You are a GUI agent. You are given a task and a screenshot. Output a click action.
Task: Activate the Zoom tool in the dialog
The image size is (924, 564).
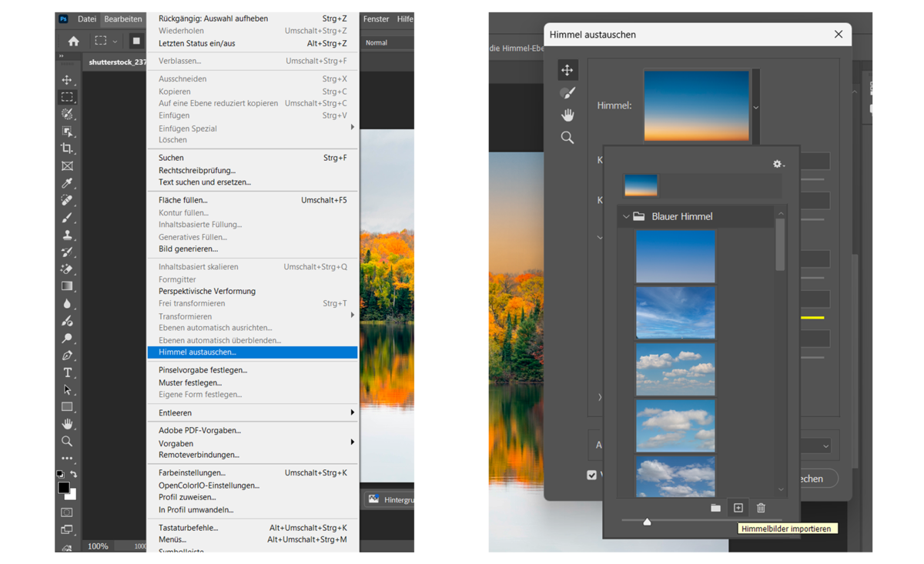[567, 138]
